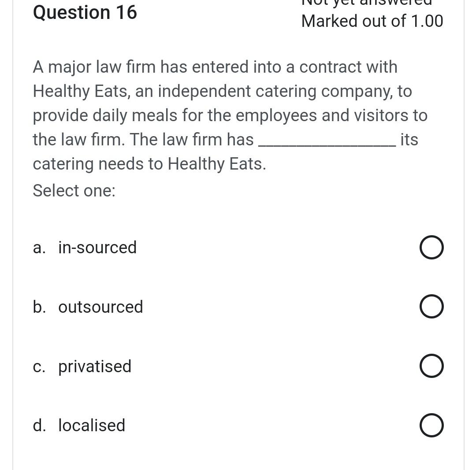Click the first sentence of the question text
This screenshot has width=476, height=470.
tap(215, 67)
